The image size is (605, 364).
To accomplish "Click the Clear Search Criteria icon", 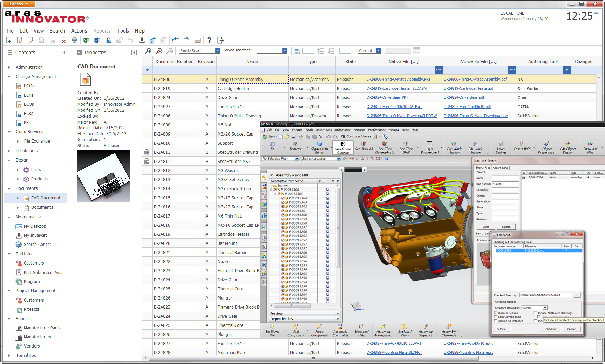I will click(x=159, y=51).
